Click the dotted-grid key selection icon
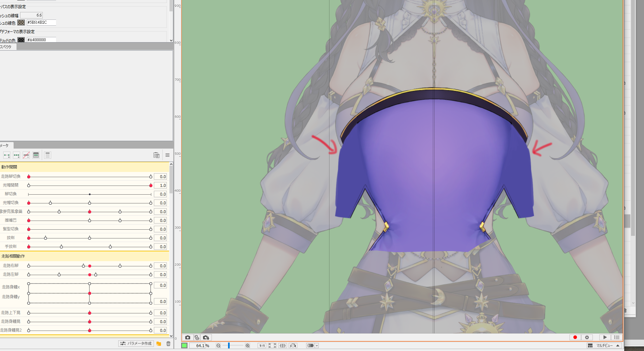The height and width of the screenshot is (351, 644). [x=48, y=155]
